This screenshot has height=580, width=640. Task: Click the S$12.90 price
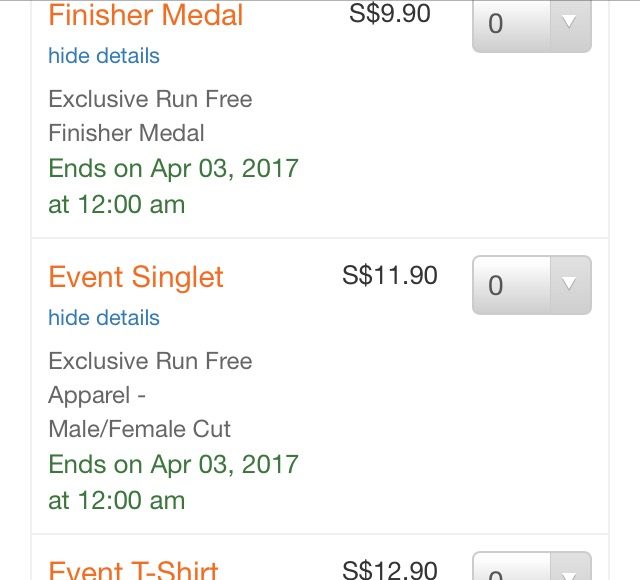pos(390,570)
